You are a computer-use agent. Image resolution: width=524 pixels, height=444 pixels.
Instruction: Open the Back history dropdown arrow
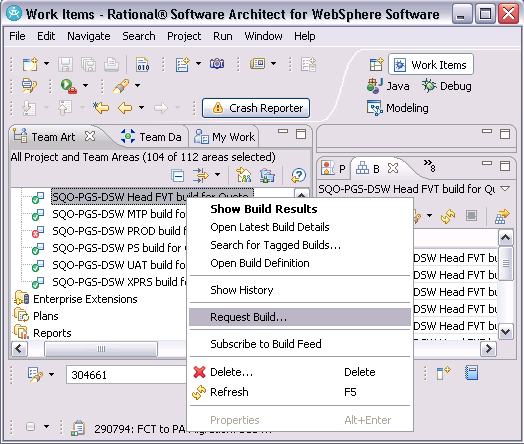(x=141, y=108)
